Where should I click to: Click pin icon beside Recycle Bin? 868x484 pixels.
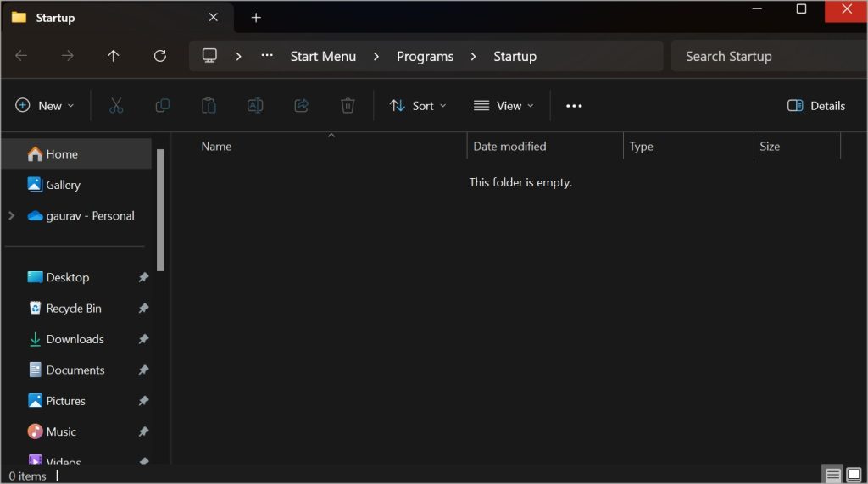(x=143, y=309)
